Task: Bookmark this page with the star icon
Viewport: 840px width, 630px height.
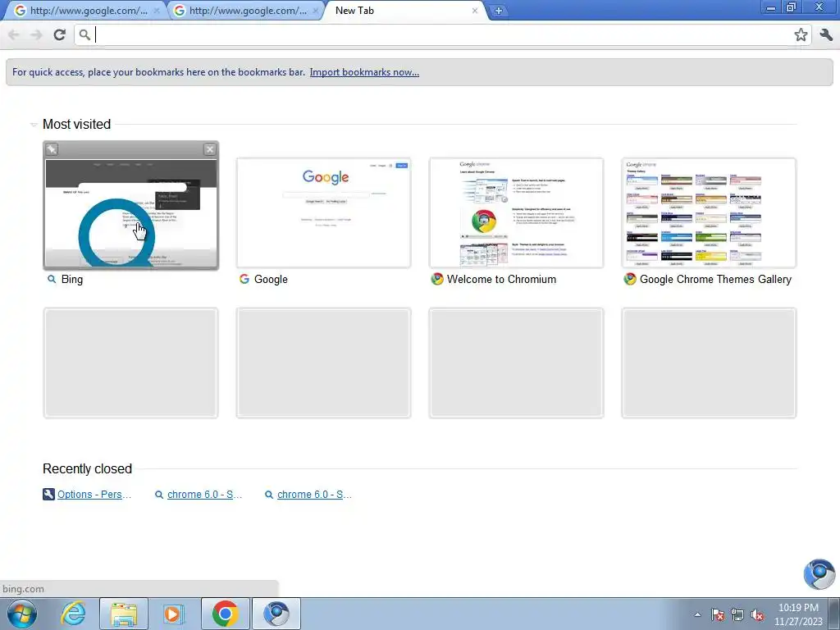Action: point(801,34)
